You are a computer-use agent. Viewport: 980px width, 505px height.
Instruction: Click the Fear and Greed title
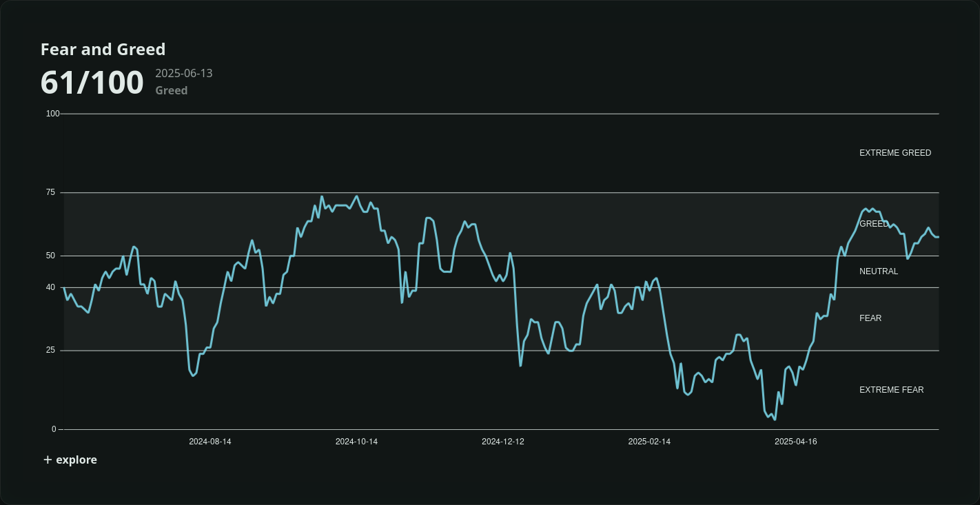tap(103, 49)
